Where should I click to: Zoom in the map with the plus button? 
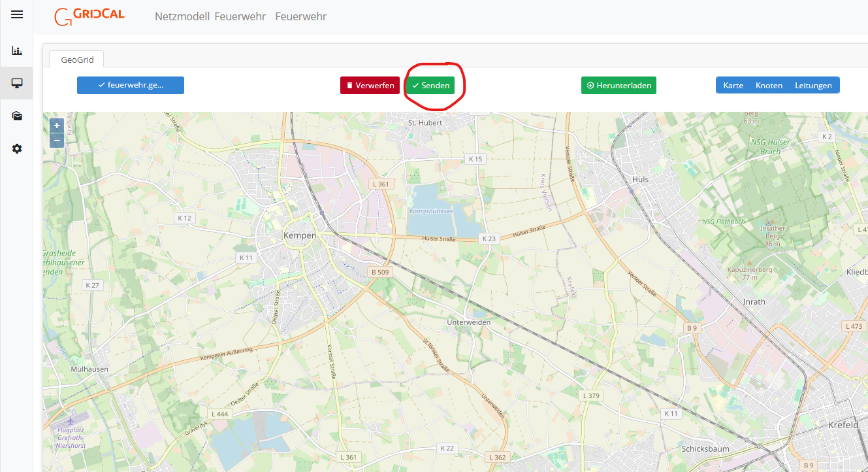(x=57, y=126)
